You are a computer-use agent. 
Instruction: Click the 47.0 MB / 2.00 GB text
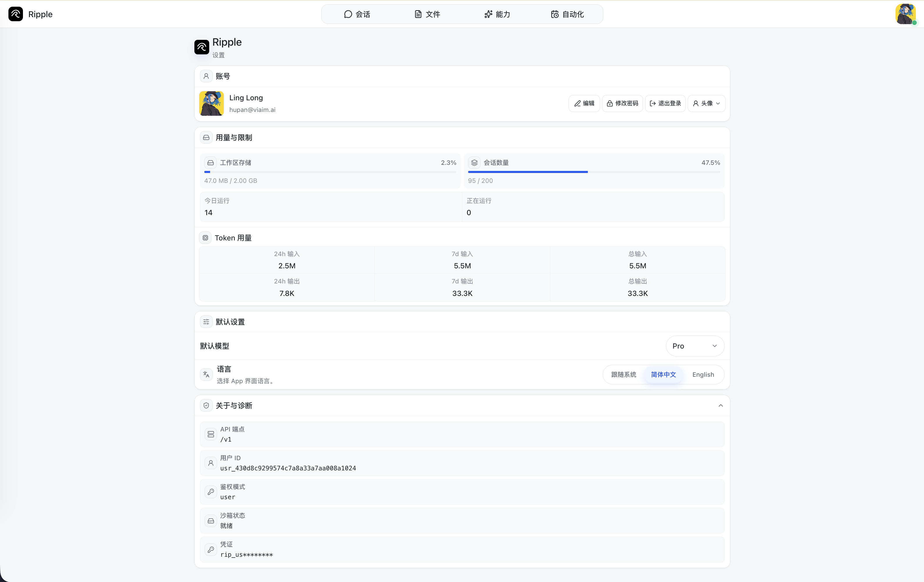click(231, 181)
